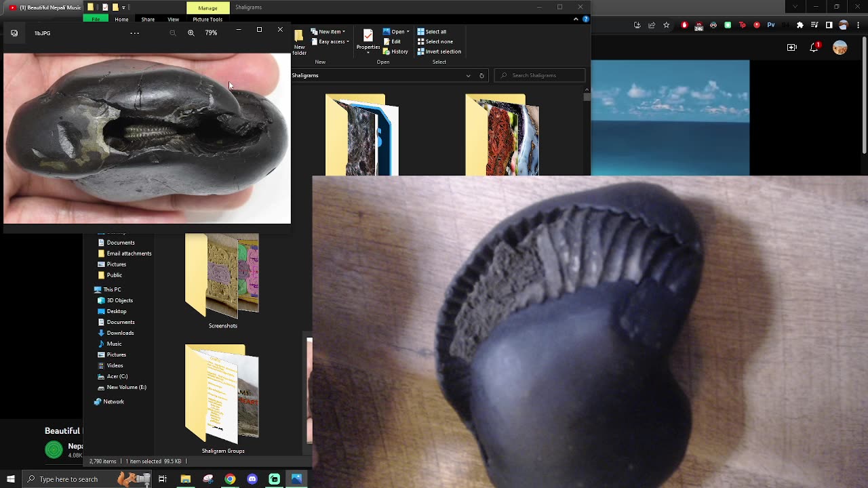The image size is (868, 488).
Task: Open Chrome media control icon
Action: pos(814,25)
